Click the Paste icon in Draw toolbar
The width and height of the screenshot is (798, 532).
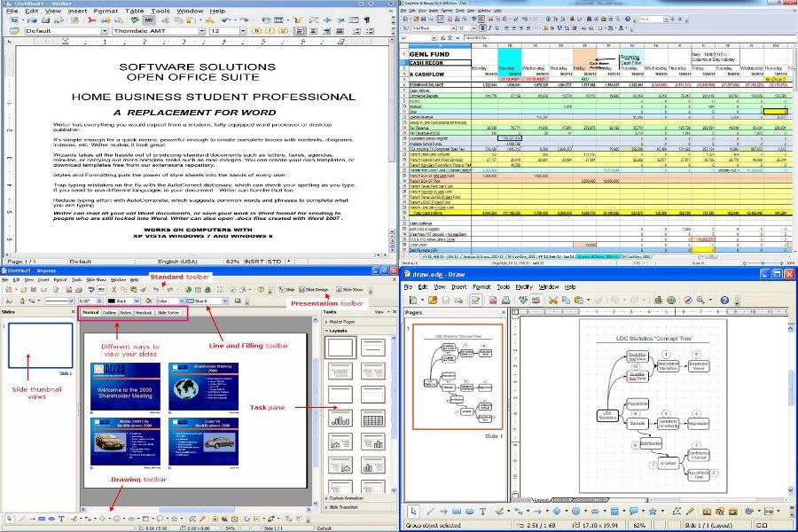(578, 301)
